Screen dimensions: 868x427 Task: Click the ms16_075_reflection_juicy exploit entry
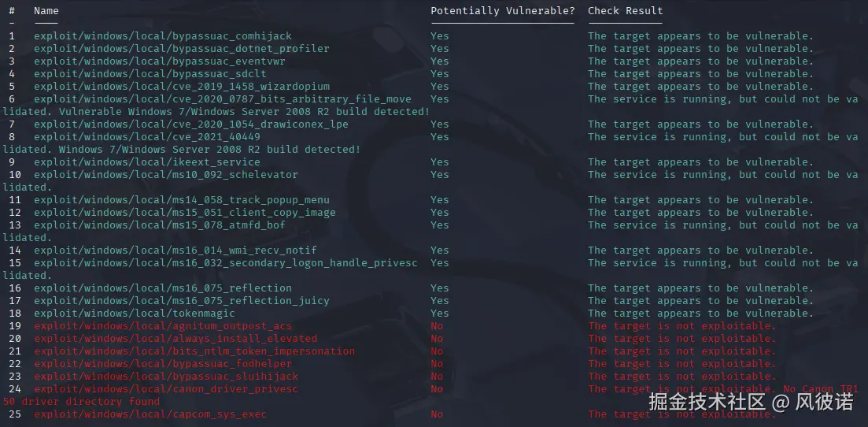click(182, 301)
